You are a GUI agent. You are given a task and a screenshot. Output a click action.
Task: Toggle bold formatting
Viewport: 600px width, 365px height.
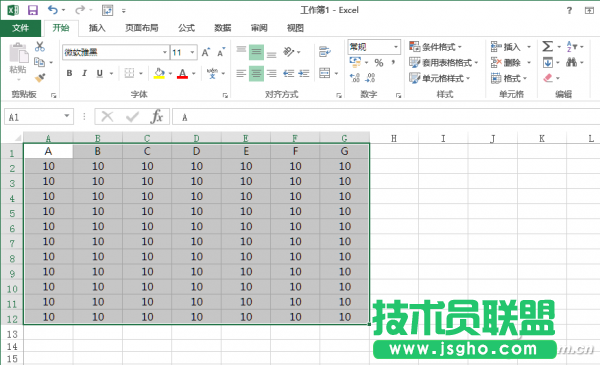coord(69,73)
